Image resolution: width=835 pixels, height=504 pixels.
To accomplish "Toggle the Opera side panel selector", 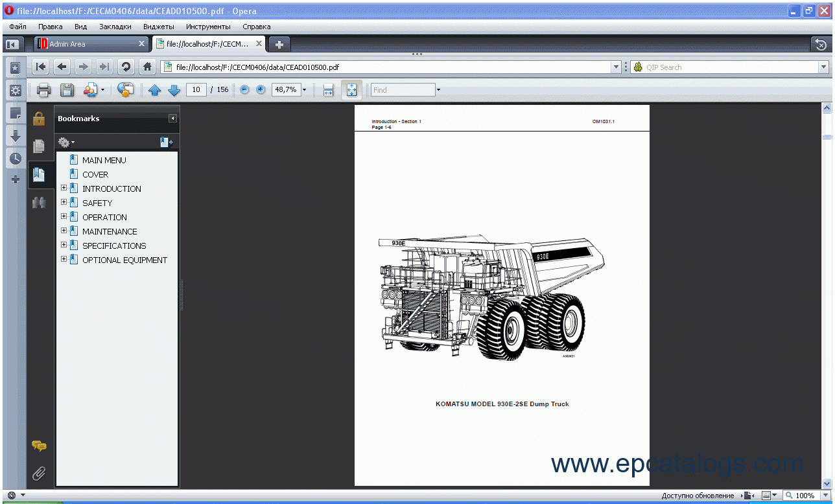I will click(x=12, y=44).
